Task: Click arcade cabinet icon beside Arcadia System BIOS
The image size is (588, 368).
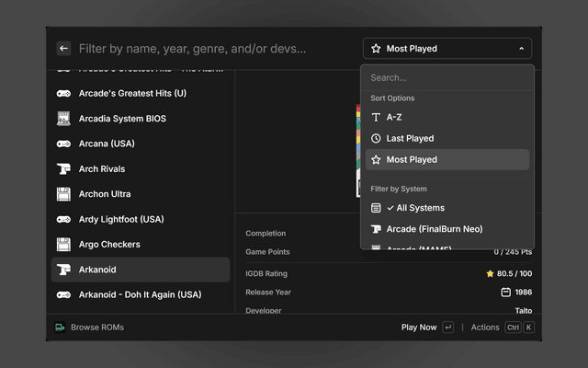Action: [x=63, y=119]
